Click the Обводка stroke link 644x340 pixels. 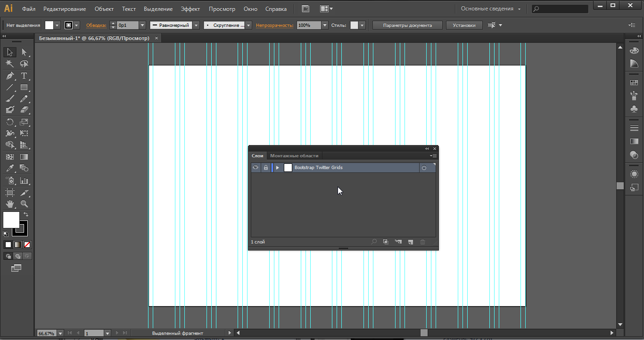(96, 25)
